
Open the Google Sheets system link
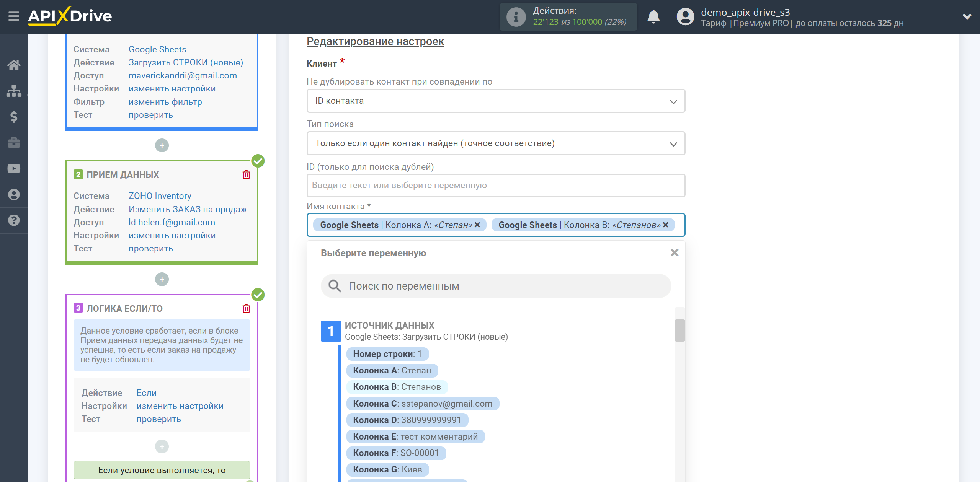pyautogui.click(x=157, y=49)
